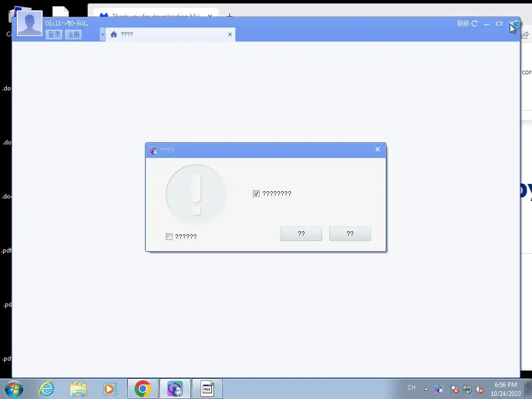Click the second ?? dialog button
This screenshot has width=532, height=399.
pos(350,234)
